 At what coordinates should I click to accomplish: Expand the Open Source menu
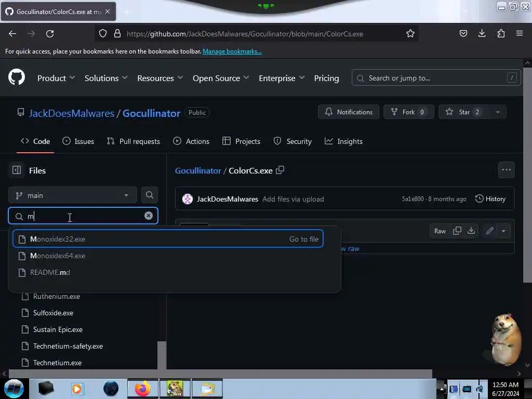221,78
